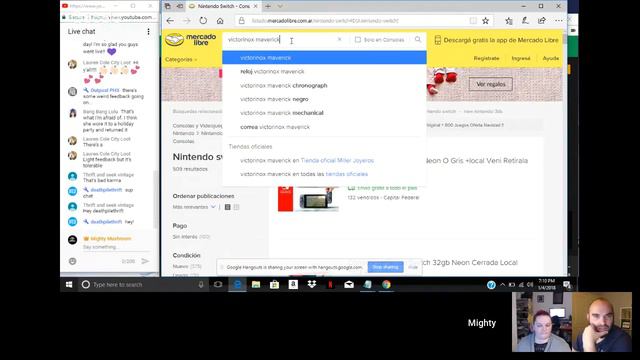Open tabs you've set aside icon
640x360 pixels.
pos(168,6)
